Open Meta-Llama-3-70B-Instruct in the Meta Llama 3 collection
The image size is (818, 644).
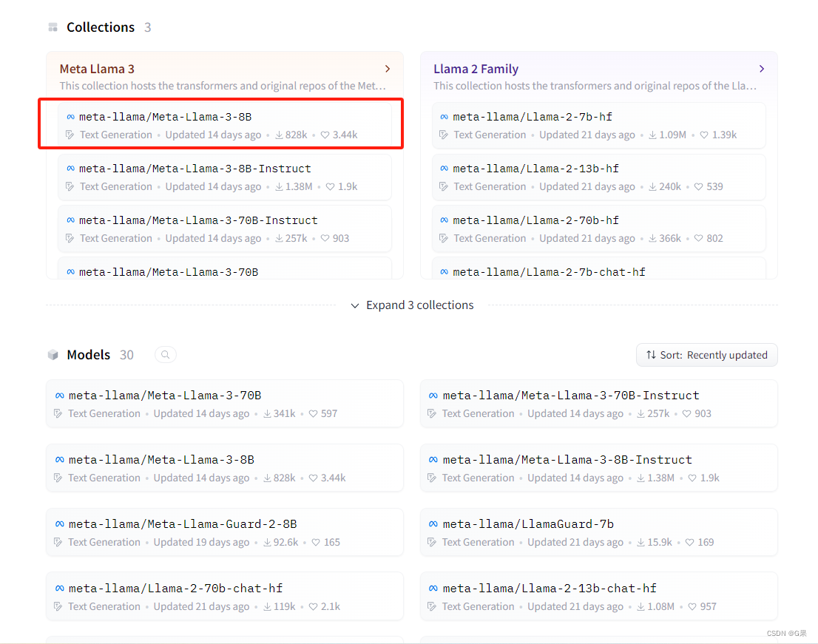225,229
